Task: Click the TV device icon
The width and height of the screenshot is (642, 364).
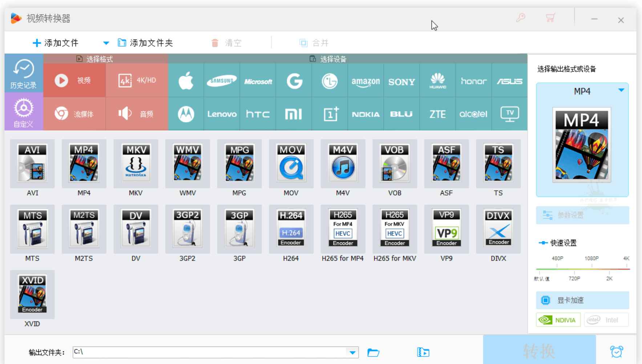Action: pos(509,114)
